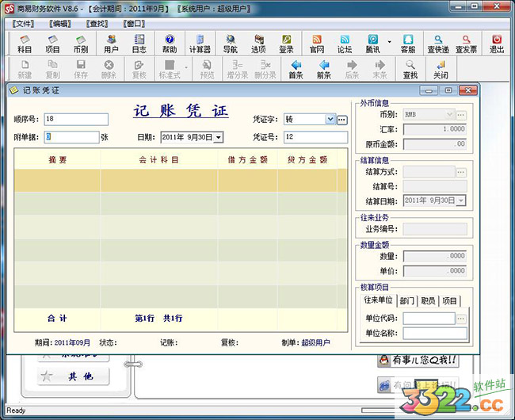This screenshot has width=515, height=420.
Task: Switch to the 项目 tab in 核算项目
Action: coord(450,301)
